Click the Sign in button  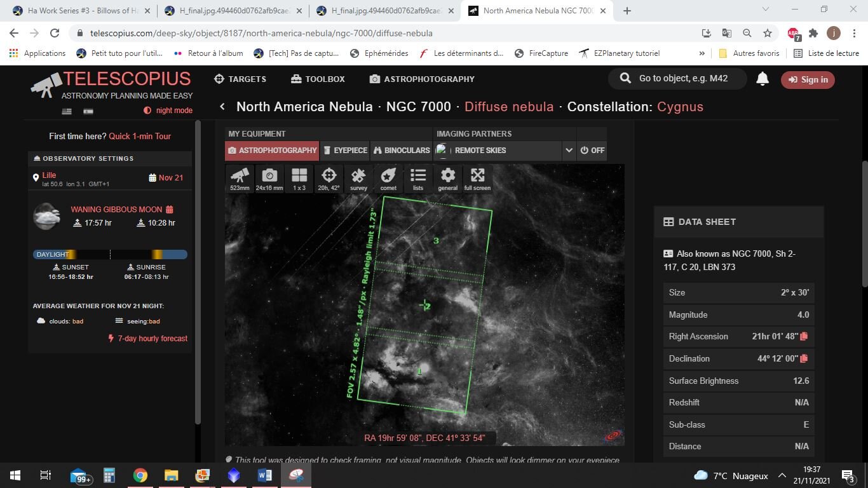pyautogui.click(x=808, y=79)
